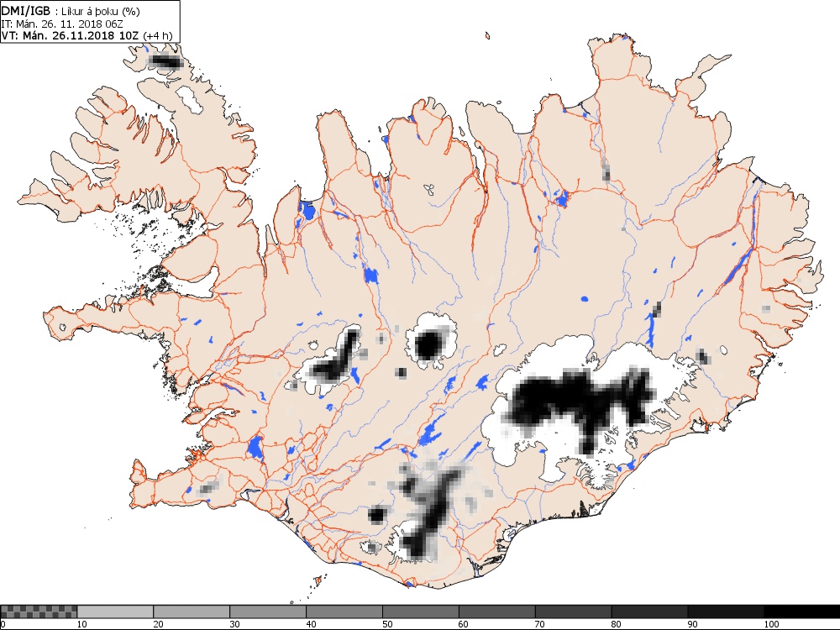Click the legend label "0"
Image resolution: width=840 pixels, height=630 pixels.
point(3,624)
